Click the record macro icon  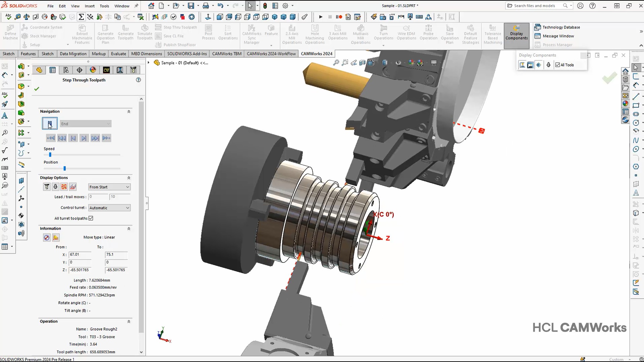coord(339,17)
